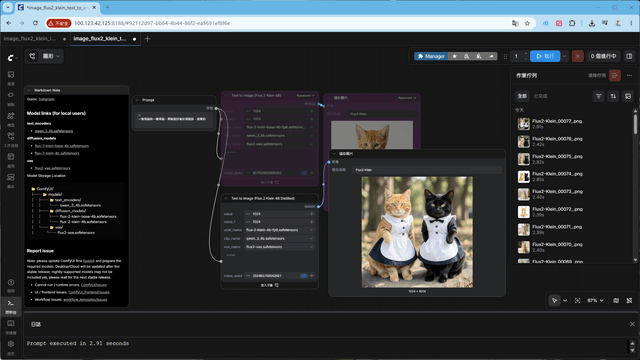Collapse the front save image node

[x=334, y=154]
